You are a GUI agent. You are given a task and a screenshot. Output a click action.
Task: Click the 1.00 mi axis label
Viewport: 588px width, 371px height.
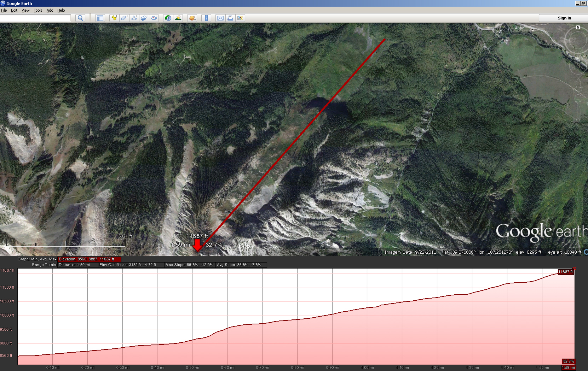367,367
